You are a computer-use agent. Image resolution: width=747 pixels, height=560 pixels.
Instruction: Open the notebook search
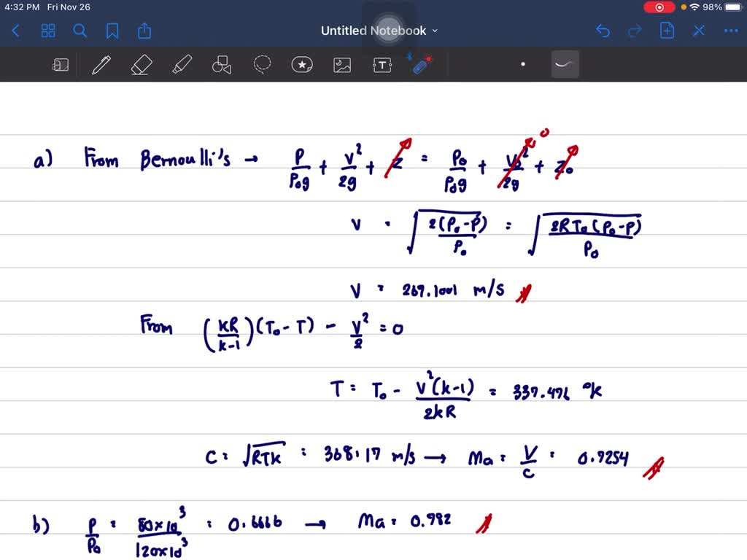pyautogui.click(x=80, y=31)
